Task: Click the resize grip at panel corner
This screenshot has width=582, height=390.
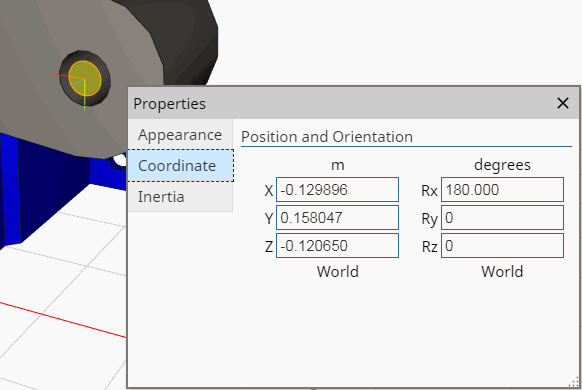Action: (x=574, y=383)
